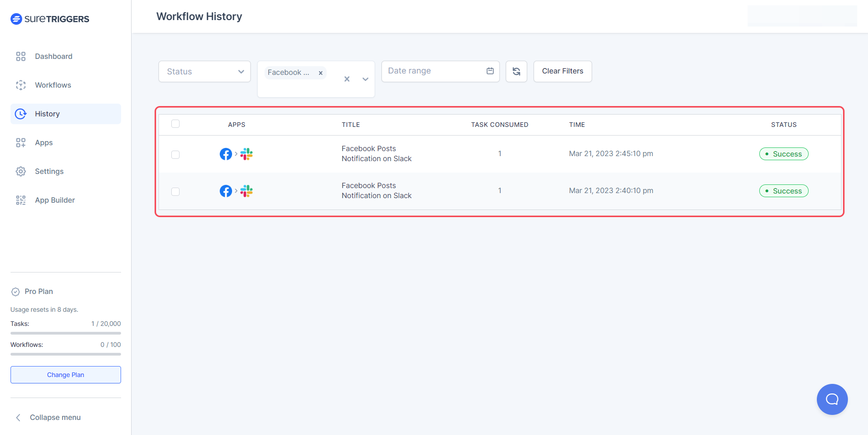Check the select-all checkbox in table header
Viewport: 868px width, 435px height.
point(175,123)
